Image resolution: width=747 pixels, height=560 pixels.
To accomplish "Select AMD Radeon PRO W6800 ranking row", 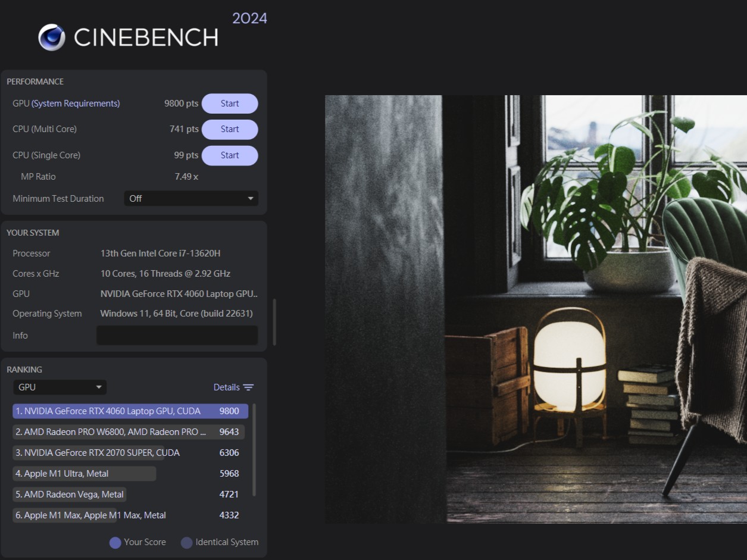I will point(129,432).
